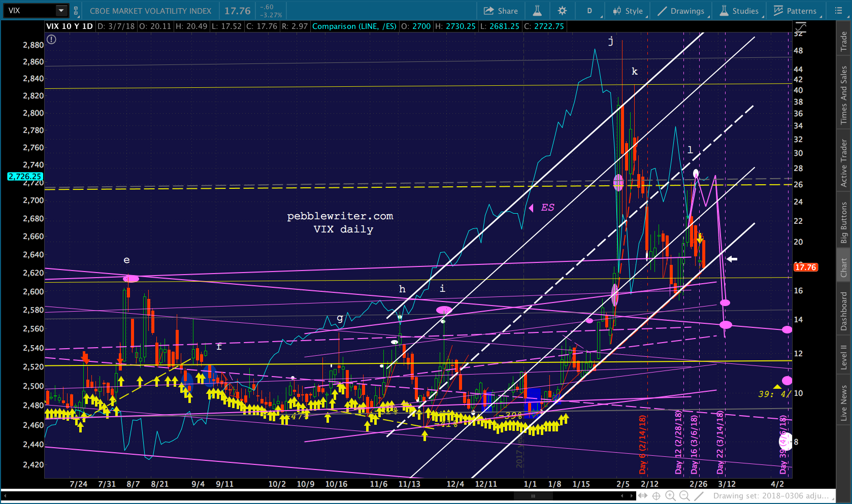
Task: Click the expand horizontal arrows icon
Action: tap(643, 496)
